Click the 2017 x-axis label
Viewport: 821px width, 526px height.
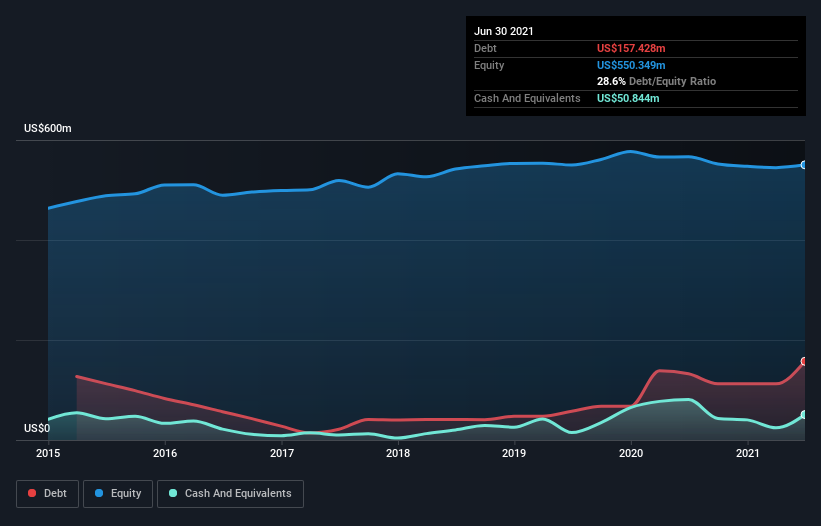(282, 453)
